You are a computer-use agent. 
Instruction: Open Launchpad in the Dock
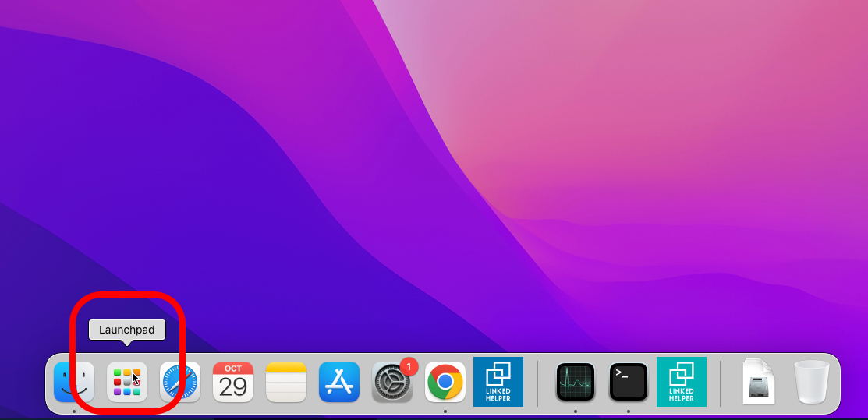pyautogui.click(x=127, y=382)
